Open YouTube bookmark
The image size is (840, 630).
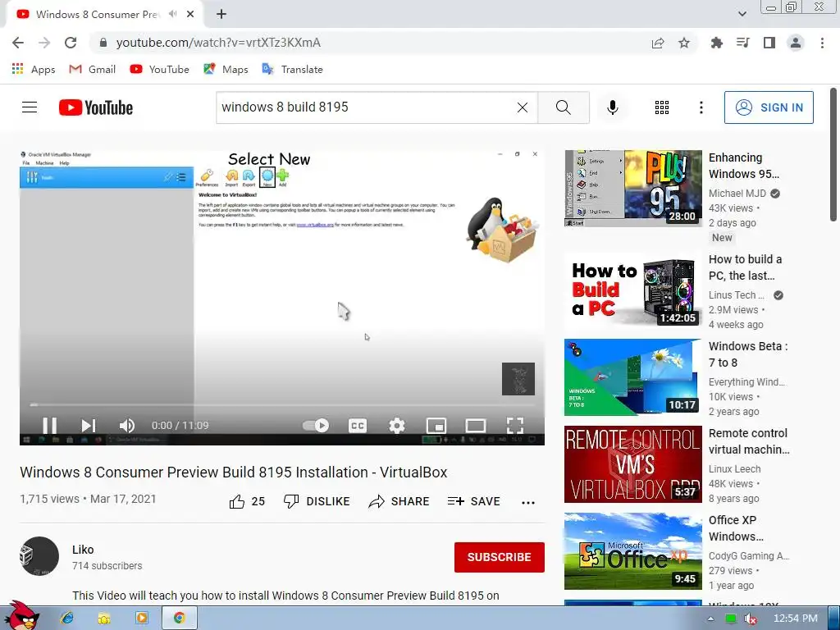160,69
